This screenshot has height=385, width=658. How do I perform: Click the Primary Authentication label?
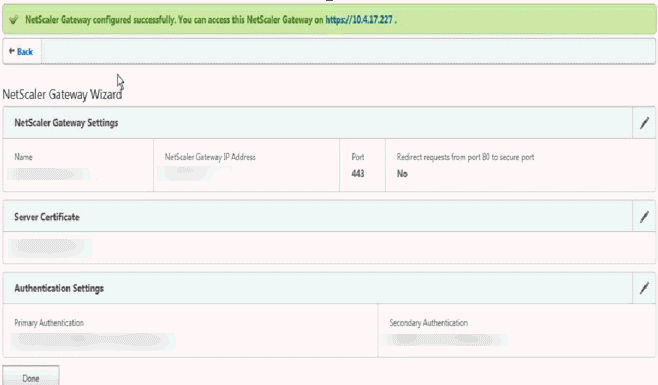click(49, 323)
